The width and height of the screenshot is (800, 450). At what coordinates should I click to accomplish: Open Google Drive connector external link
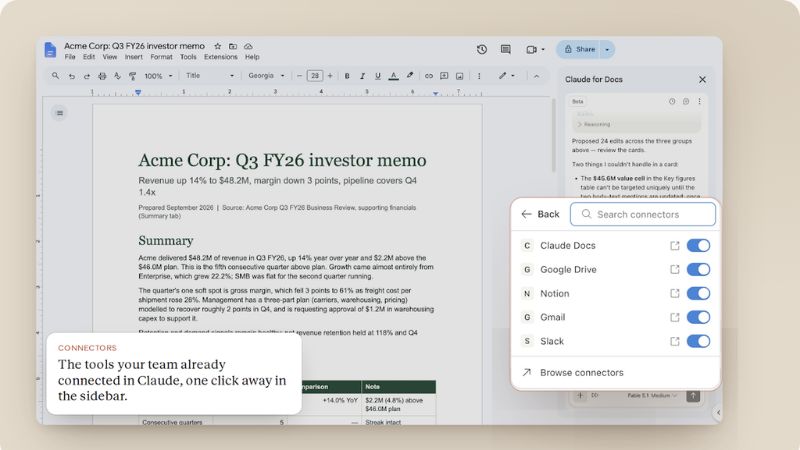coord(674,269)
